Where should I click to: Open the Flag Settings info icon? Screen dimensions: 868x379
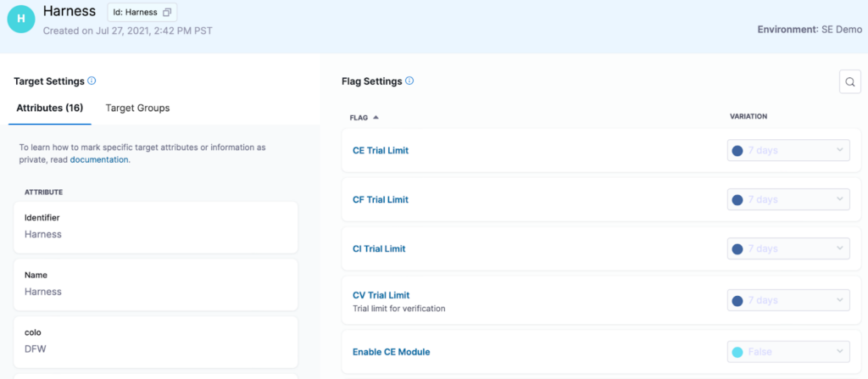(409, 81)
